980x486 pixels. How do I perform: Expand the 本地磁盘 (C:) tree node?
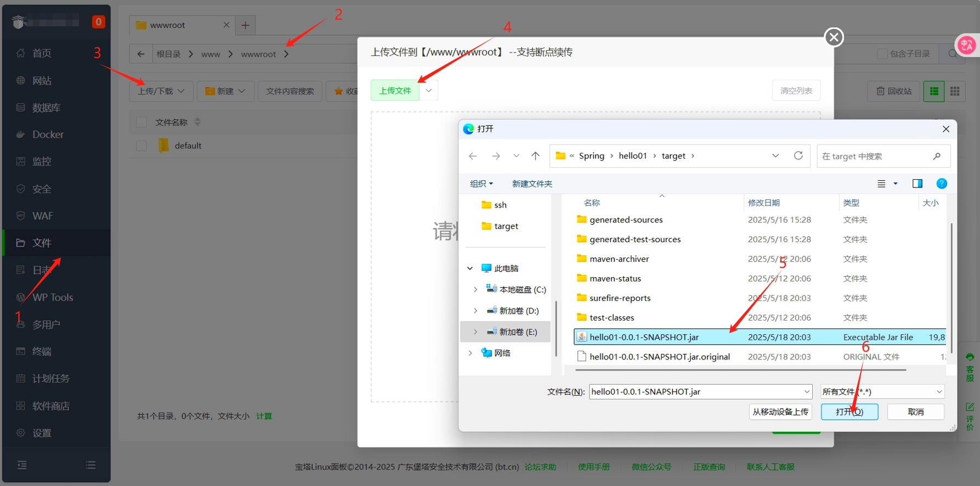pyautogui.click(x=475, y=289)
